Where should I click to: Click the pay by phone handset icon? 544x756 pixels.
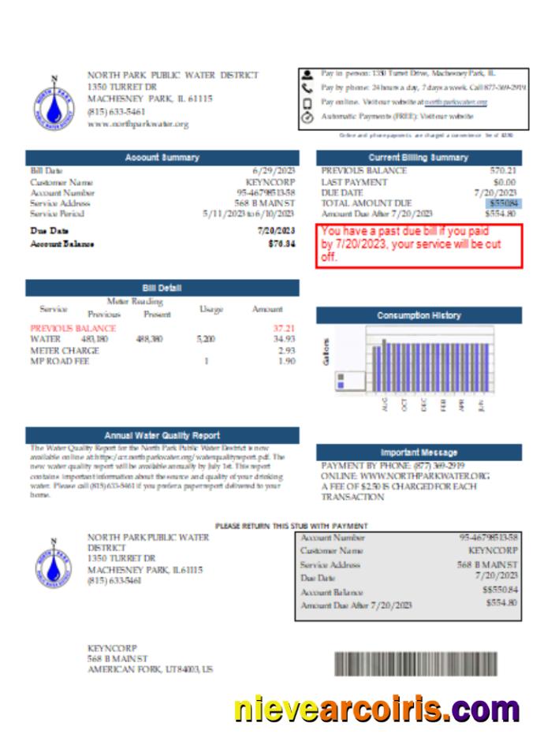307,88
